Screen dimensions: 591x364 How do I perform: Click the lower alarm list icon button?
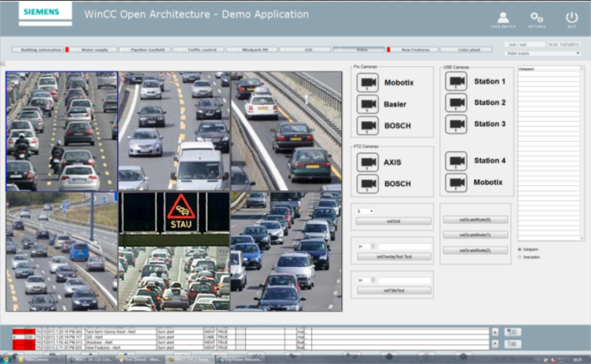tap(512, 344)
